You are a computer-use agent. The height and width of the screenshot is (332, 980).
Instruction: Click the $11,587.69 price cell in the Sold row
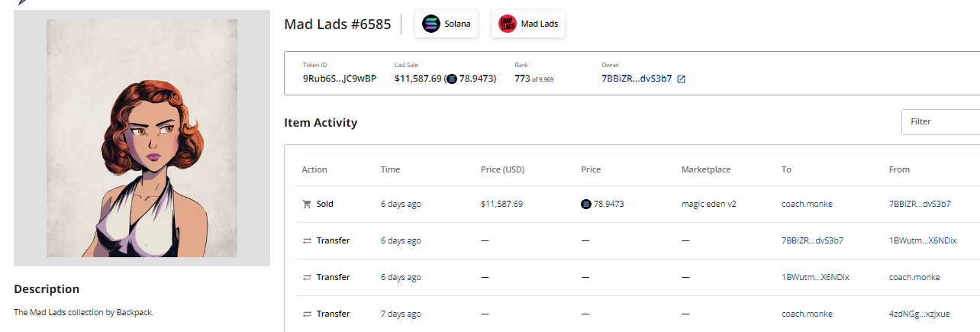tap(501, 204)
